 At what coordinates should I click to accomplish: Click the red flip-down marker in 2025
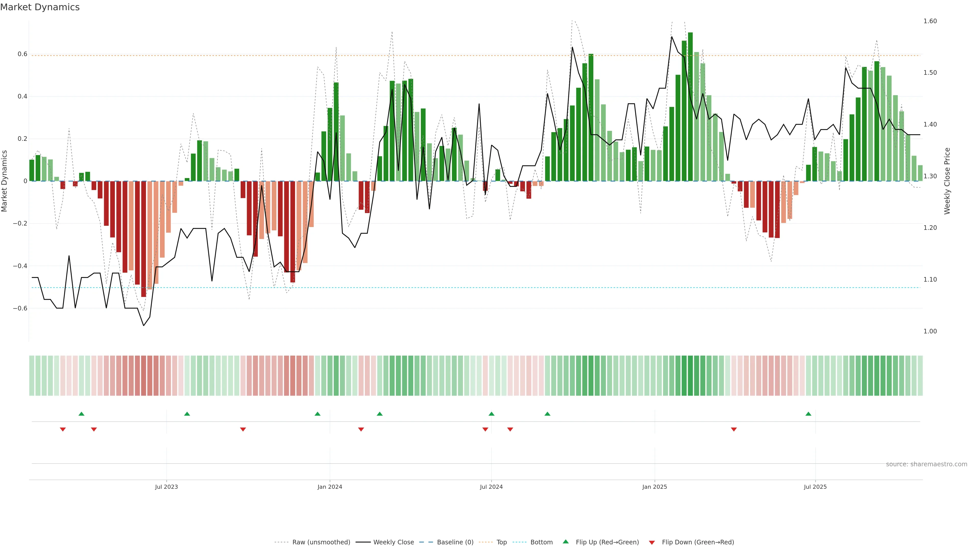tap(734, 429)
